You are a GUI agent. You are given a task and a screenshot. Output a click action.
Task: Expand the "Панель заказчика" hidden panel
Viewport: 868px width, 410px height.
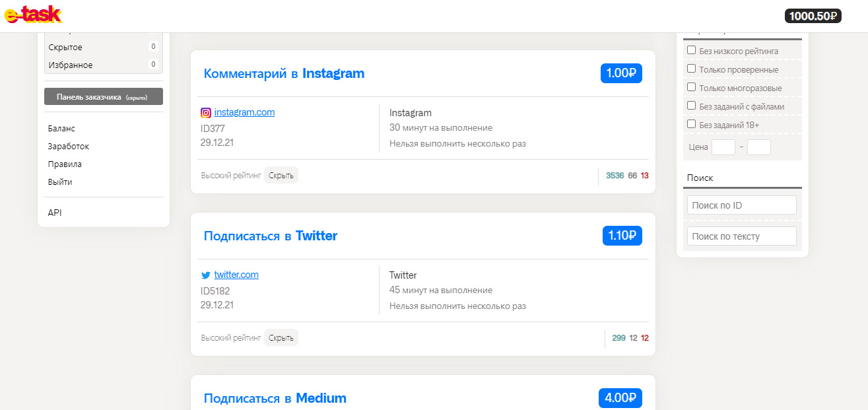tap(104, 96)
